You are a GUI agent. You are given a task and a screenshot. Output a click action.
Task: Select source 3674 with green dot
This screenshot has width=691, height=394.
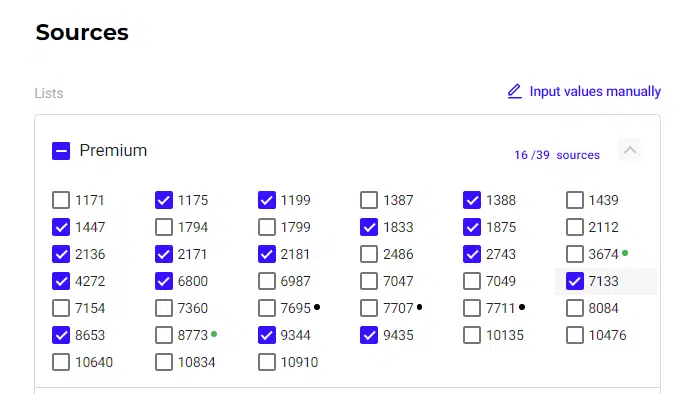coord(575,254)
